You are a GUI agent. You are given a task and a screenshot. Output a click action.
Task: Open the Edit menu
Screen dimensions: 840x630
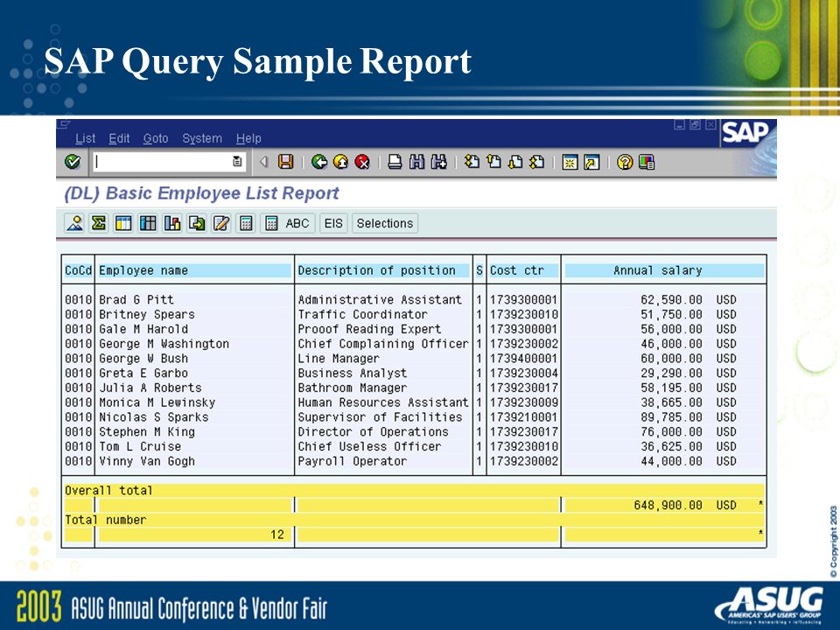(x=119, y=138)
